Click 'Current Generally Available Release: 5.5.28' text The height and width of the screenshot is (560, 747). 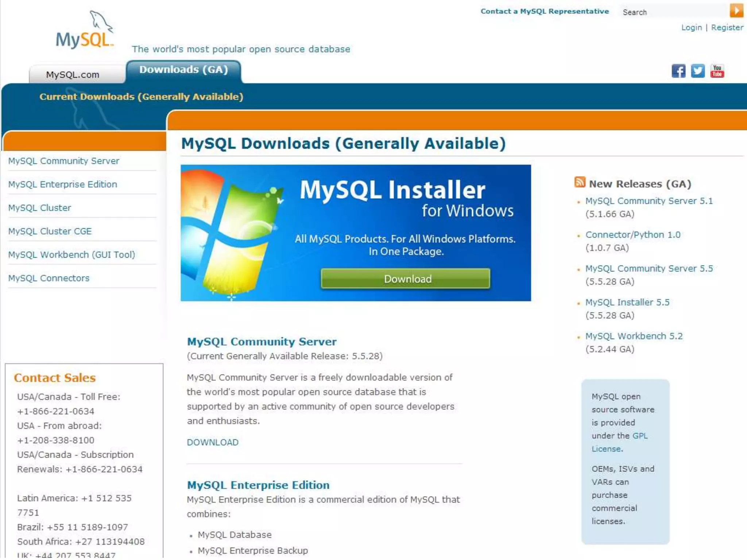[x=285, y=356]
